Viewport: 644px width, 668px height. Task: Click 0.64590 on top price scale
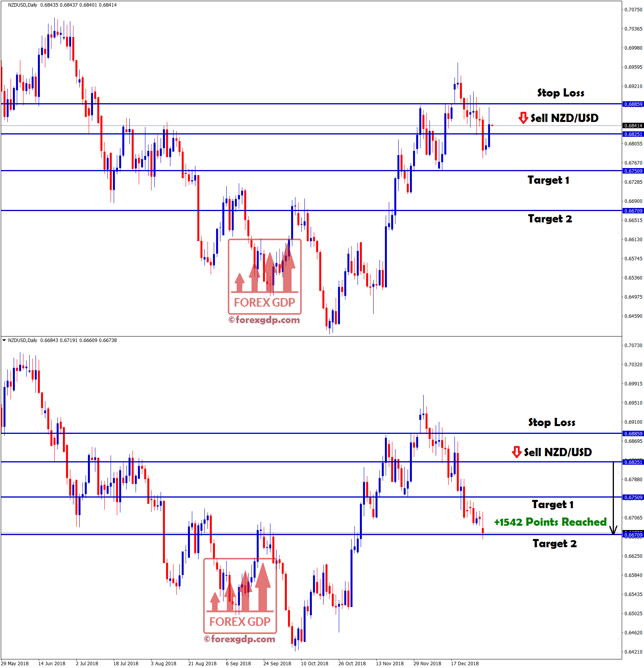[633, 316]
